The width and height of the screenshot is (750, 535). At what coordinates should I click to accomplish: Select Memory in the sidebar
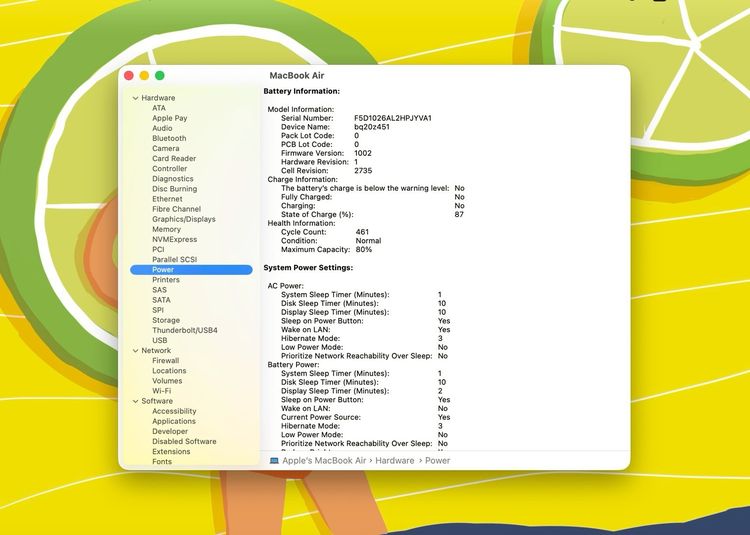(166, 229)
